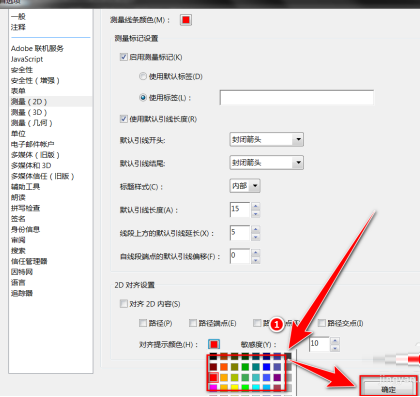The width and height of the screenshot is (420, 397).
Task: Select 测量（3D）category
Action: tap(29, 112)
